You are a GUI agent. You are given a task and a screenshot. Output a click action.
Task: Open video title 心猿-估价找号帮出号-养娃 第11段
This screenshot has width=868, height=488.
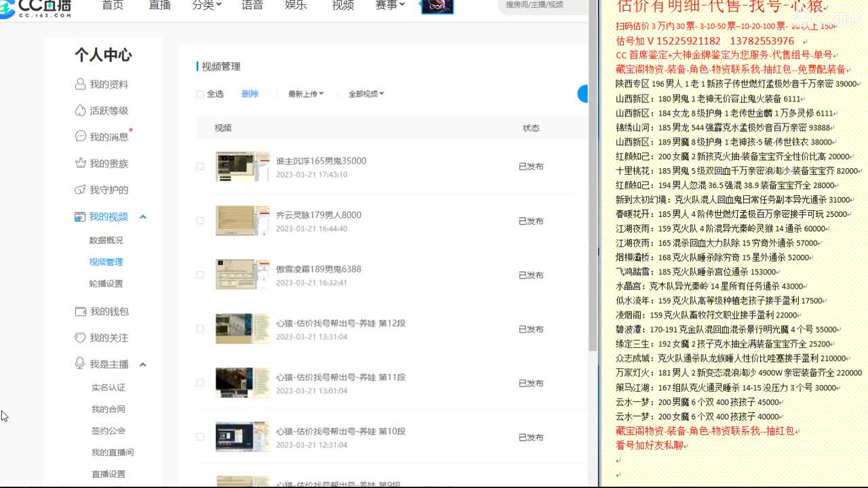340,378
